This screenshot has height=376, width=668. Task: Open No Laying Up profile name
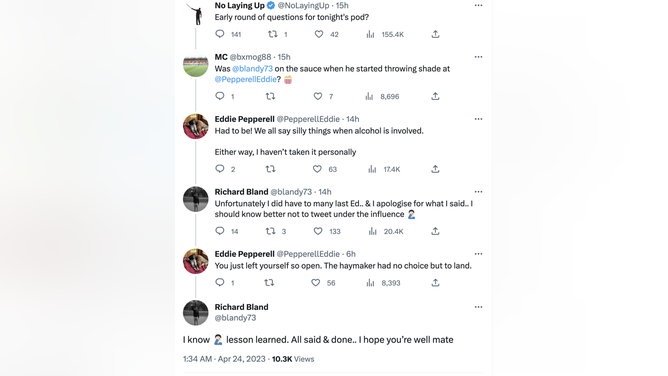pyautogui.click(x=239, y=6)
